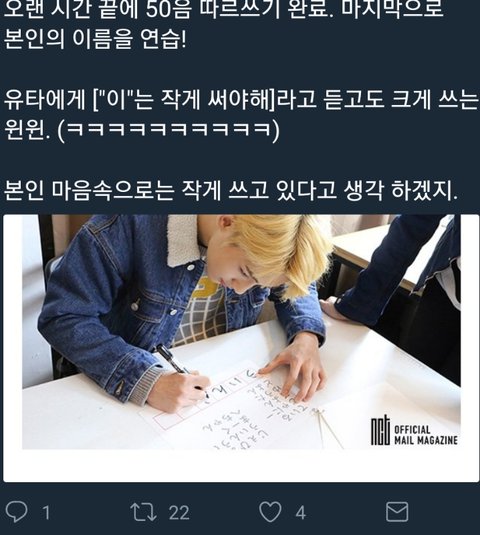The width and height of the screenshot is (480, 535).
Task: Click the retweet count showing 22
Action: click(x=179, y=513)
